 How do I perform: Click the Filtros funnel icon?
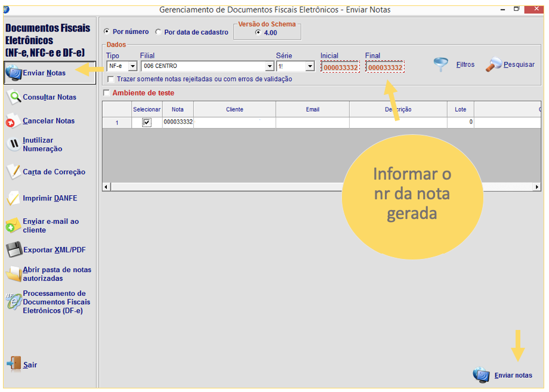click(x=441, y=65)
